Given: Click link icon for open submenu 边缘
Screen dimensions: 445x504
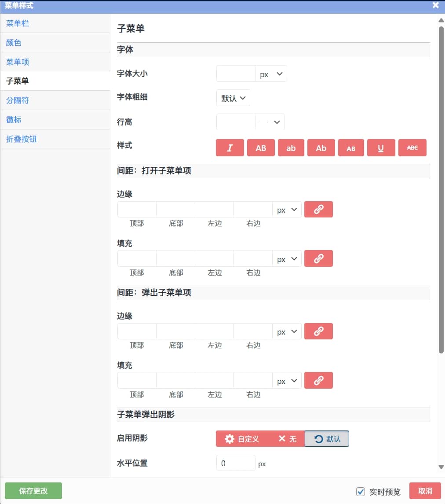Looking at the screenshot, I should point(318,210).
